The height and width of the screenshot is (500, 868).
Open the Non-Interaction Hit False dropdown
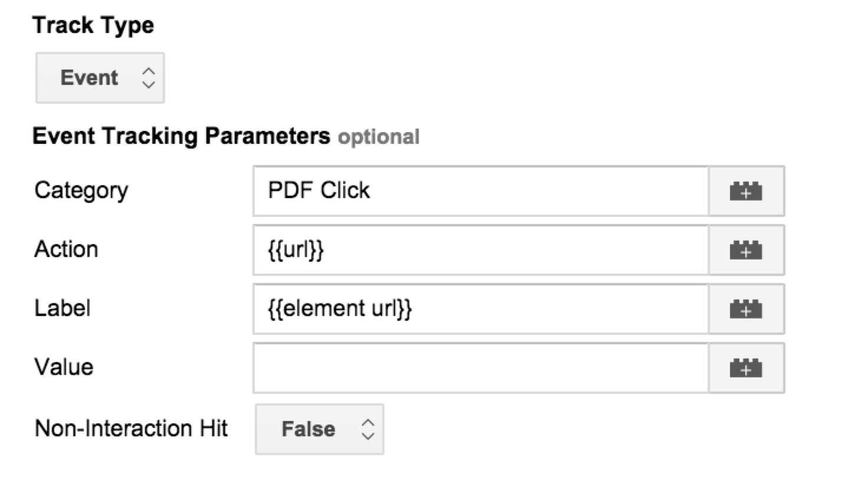click(320, 429)
